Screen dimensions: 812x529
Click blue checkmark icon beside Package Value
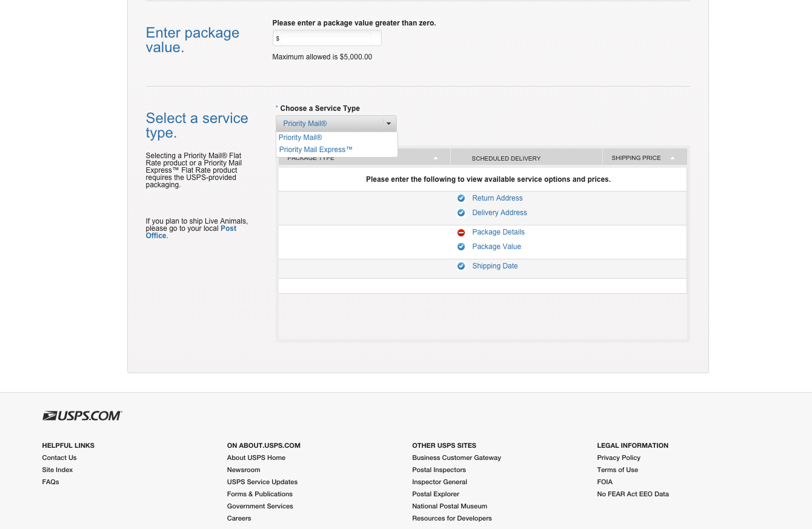pos(461,247)
